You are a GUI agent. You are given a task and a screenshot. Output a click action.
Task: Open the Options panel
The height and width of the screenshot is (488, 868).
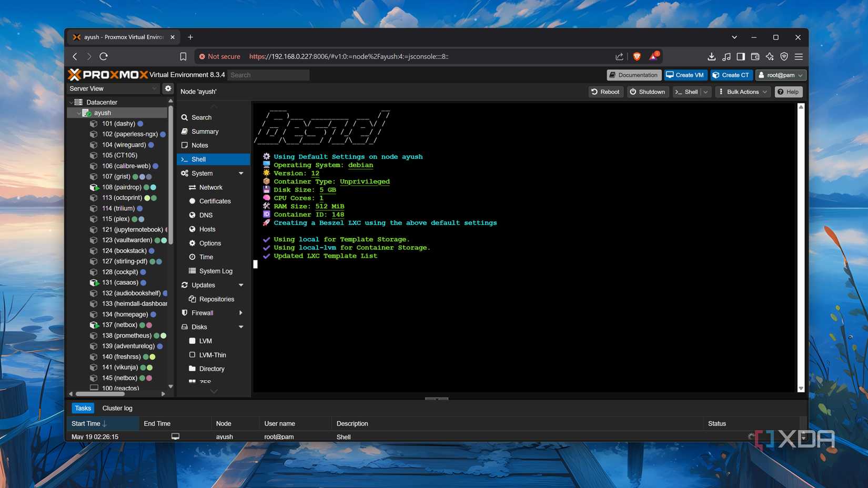(210, 243)
